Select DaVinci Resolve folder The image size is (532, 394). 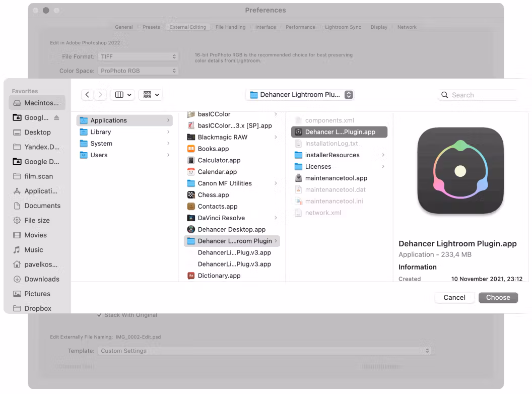(232, 218)
